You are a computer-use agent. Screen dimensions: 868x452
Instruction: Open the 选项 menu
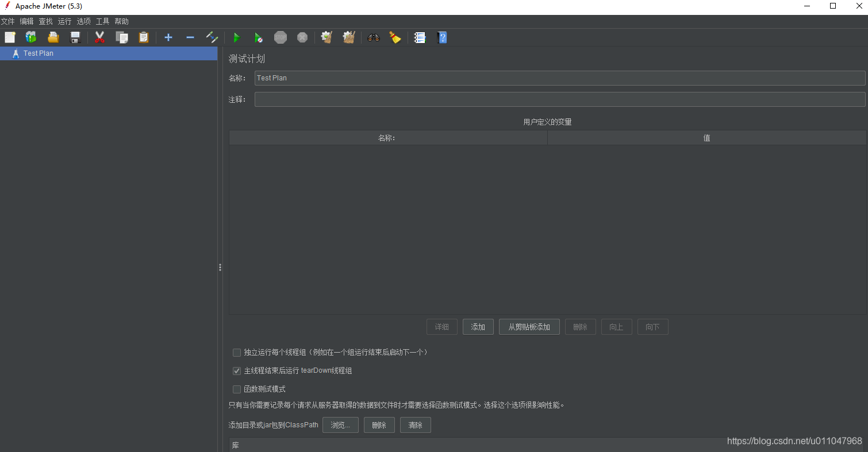(x=83, y=21)
